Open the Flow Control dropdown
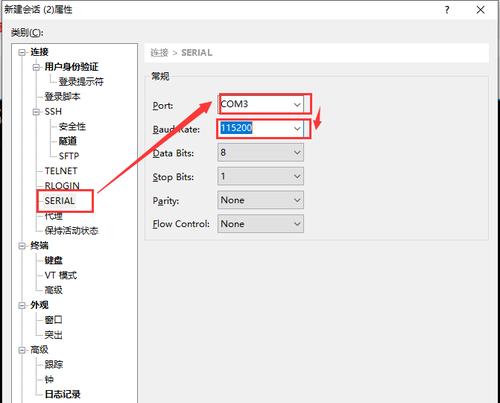Viewport: 500px width, 403px height. tap(261, 224)
